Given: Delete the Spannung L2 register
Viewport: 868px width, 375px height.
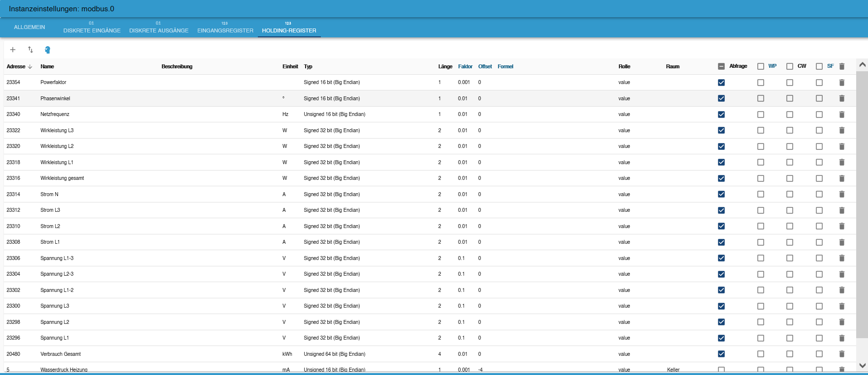Looking at the screenshot, I should click(x=841, y=322).
